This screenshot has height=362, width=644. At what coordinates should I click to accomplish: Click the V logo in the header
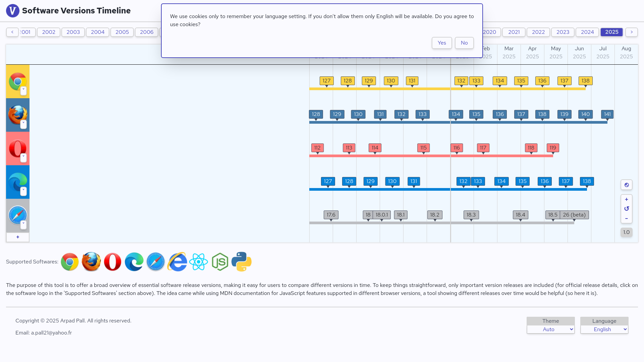click(13, 11)
